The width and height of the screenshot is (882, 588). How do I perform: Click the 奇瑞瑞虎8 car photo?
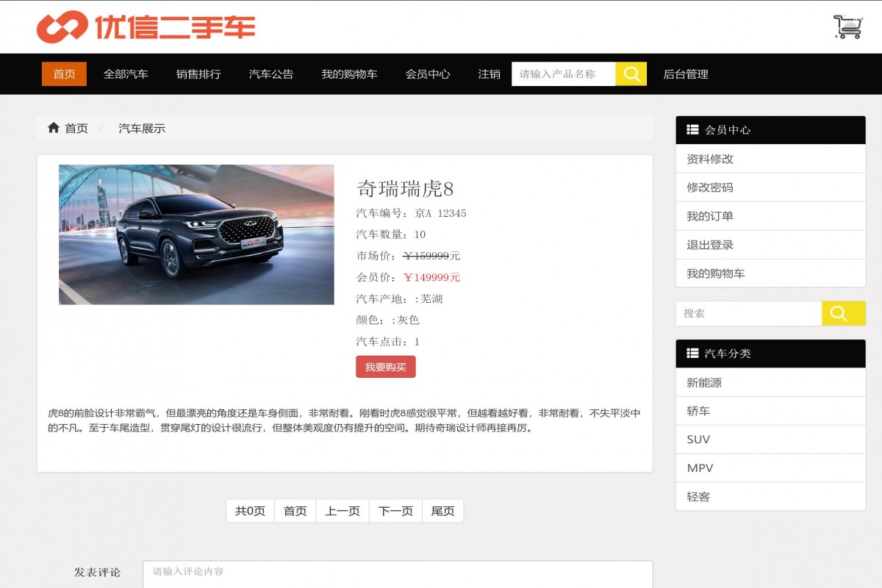pyautogui.click(x=196, y=234)
